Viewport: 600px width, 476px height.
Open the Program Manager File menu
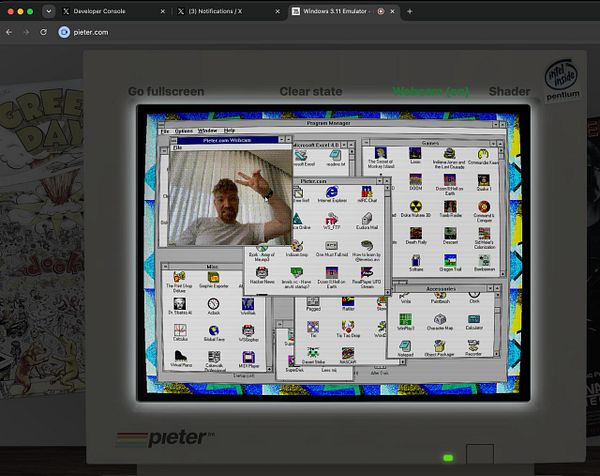165,131
